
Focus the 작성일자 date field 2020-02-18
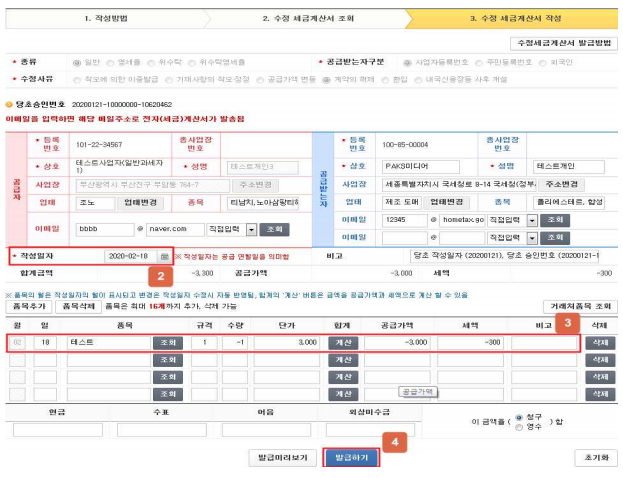(x=131, y=257)
